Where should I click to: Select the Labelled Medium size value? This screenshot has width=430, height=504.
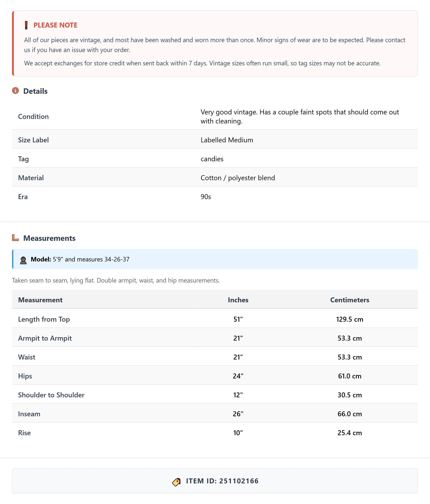pos(227,140)
